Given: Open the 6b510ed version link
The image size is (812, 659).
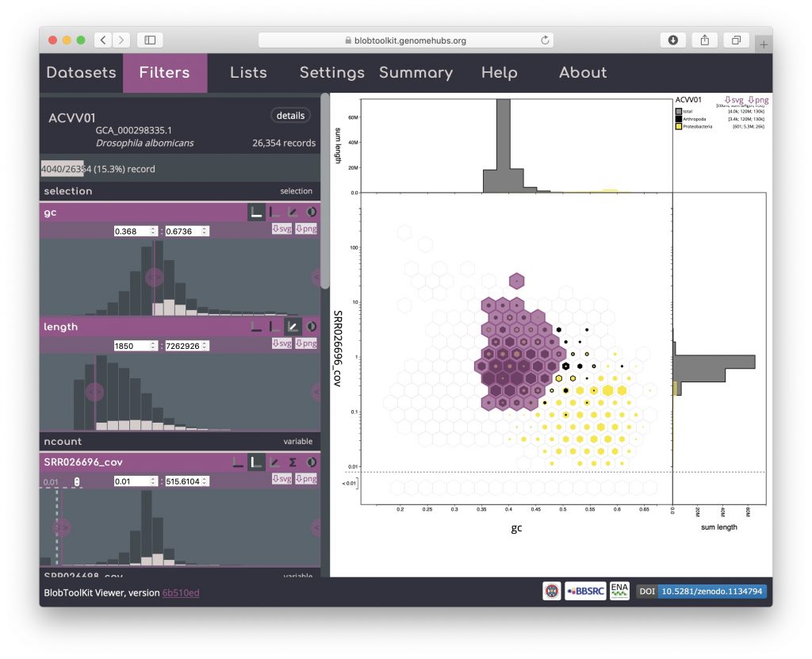Looking at the screenshot, I should coord(181,592).
